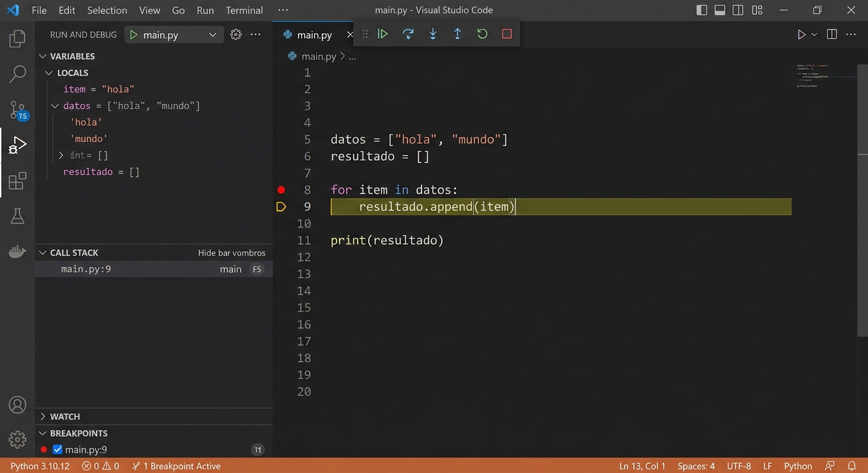Viewport: 868px width, 473px height.
Task: Toggle secondary side bar layout icon
Action: 738,10
